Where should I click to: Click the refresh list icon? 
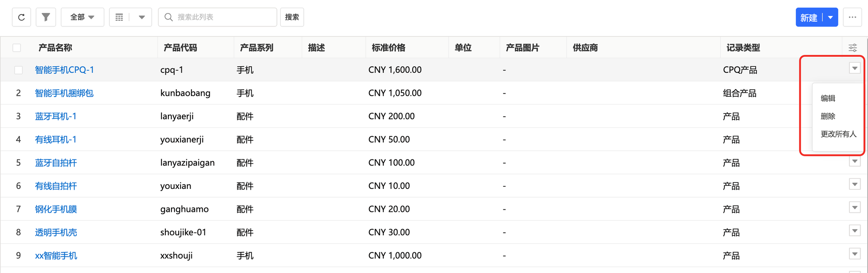(21, 17)
